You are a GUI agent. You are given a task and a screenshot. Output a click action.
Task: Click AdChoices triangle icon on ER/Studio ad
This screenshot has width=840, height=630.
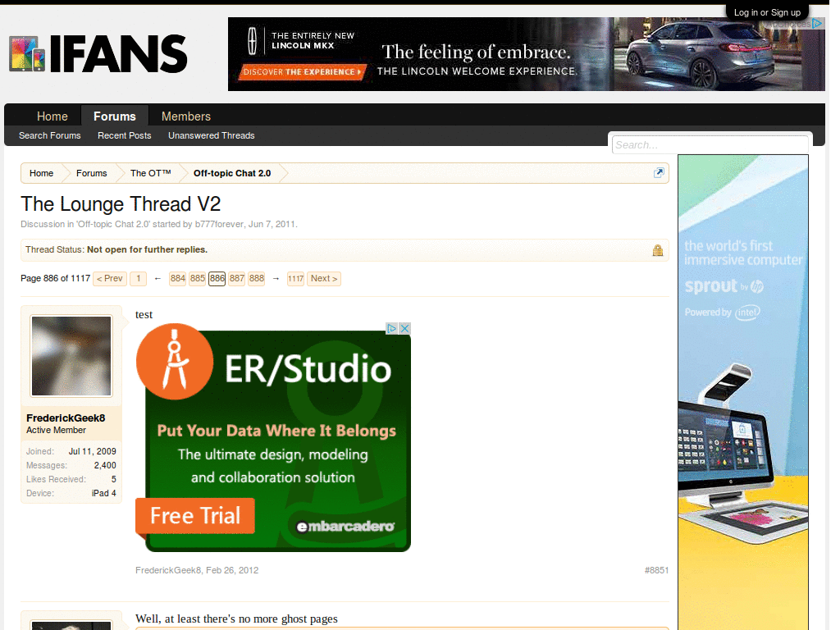392,328
